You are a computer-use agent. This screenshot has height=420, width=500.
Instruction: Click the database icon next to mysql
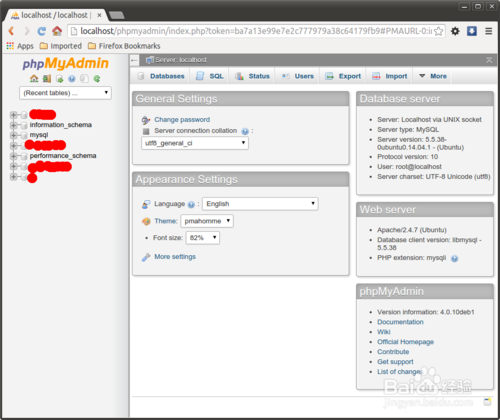pos(24,135)
